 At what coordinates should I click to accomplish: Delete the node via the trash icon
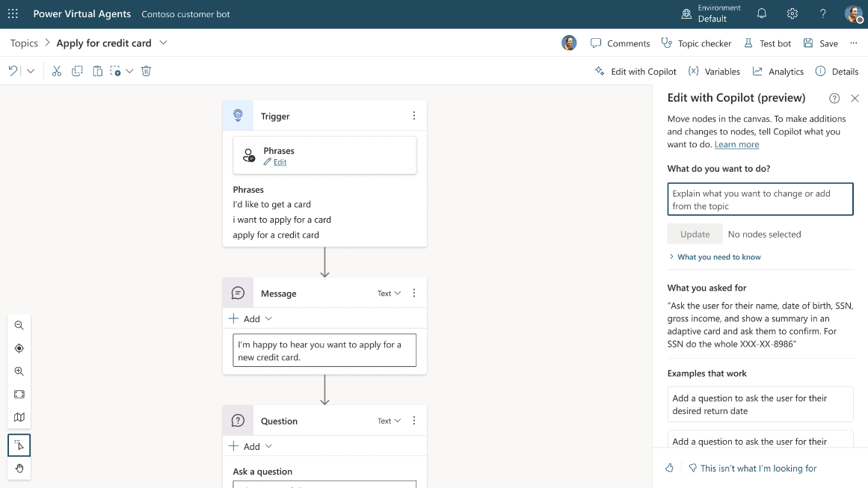(x=146, y=70)
